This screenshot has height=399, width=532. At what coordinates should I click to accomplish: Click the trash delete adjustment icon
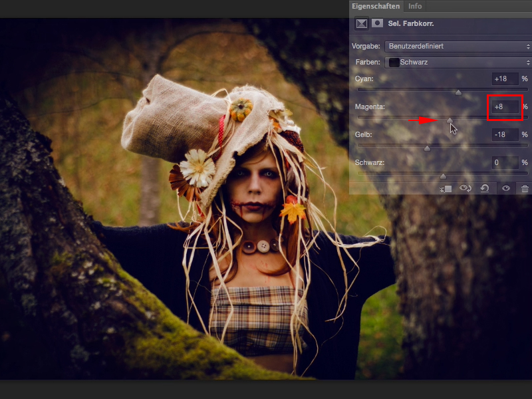525,189
